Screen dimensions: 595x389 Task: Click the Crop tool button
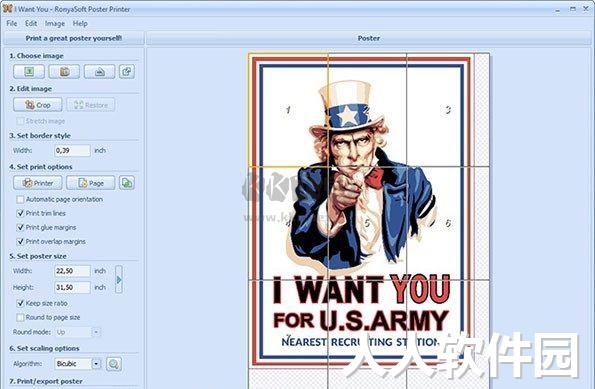(38, 105)
